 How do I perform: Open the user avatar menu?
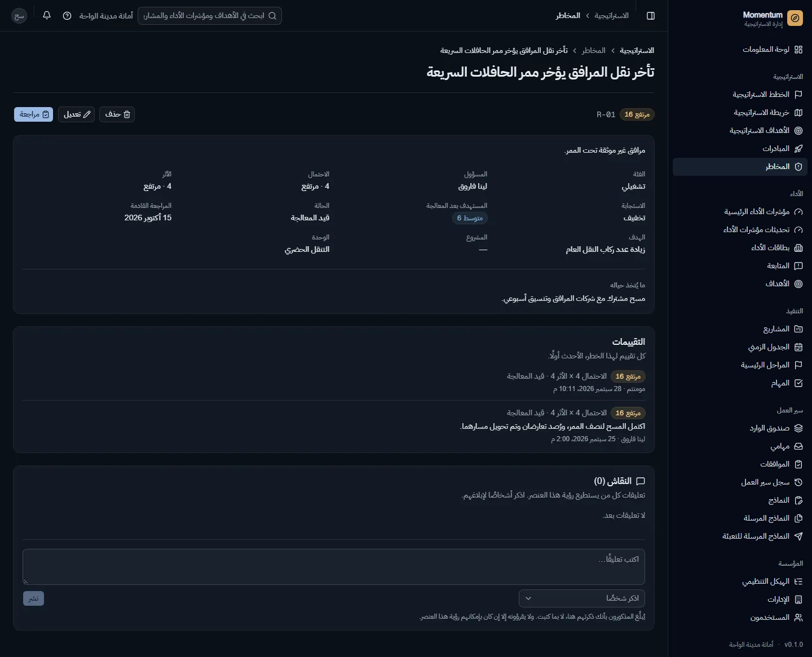tap(19, 16)
